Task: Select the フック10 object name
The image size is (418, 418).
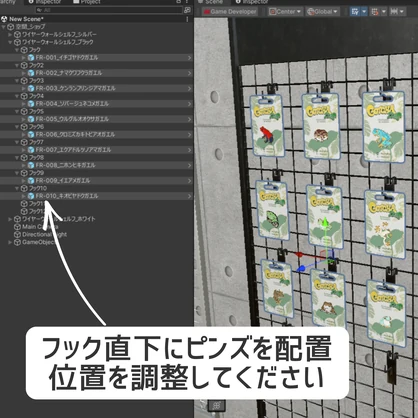Action: click(x=38, y=188)
